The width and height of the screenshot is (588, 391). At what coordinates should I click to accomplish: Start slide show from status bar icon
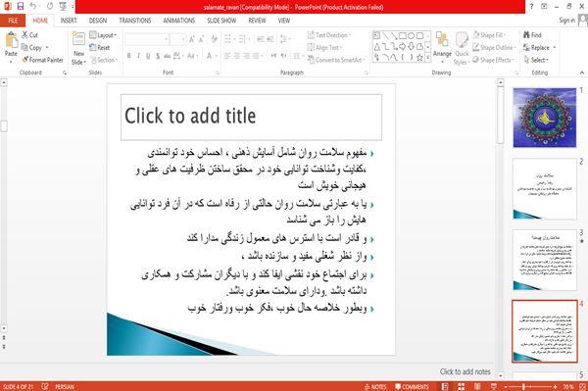494,386
